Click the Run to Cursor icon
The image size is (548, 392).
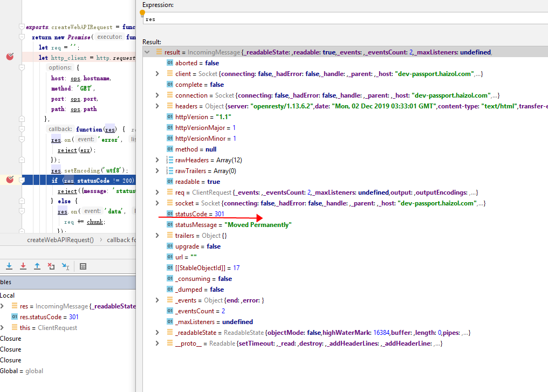[x=65, y=266]
